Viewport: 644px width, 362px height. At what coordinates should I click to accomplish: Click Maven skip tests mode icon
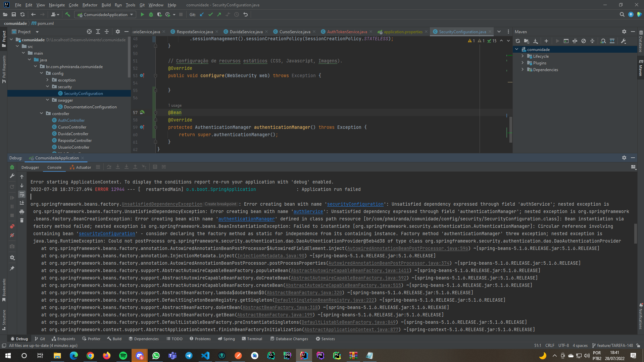click(x=584, y=41)
